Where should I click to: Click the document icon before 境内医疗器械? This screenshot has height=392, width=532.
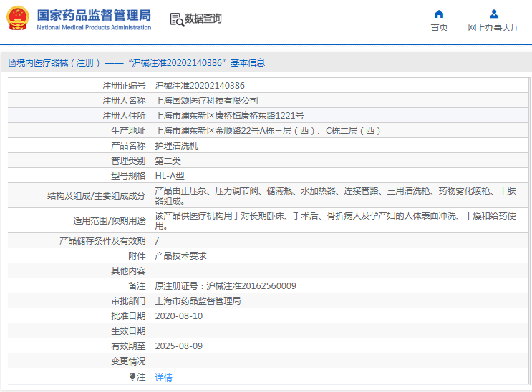pyautogui.click(x=12, y=63)
